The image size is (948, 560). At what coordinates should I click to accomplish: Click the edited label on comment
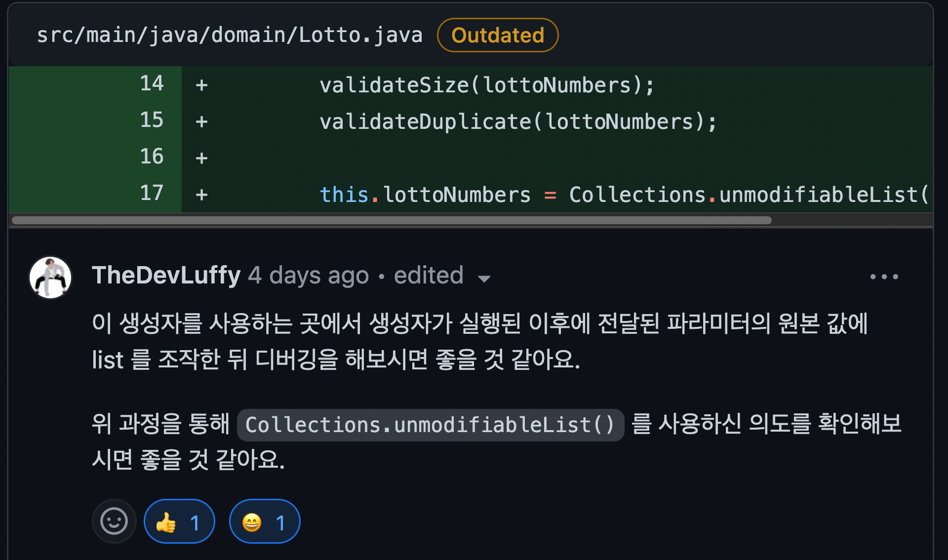tap(428, 276)
